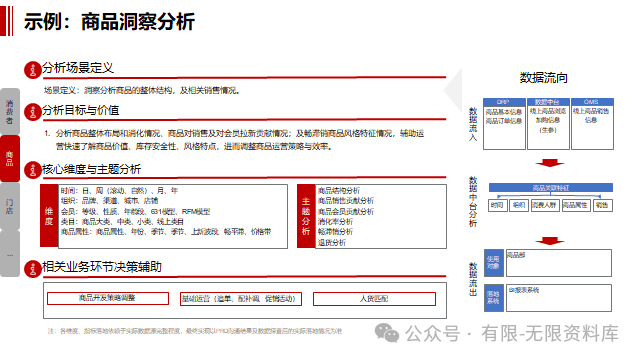Click the slide title 示例：商品洞察分析
This screenshot has height=360, width=640.
click(x=109, y=21)
